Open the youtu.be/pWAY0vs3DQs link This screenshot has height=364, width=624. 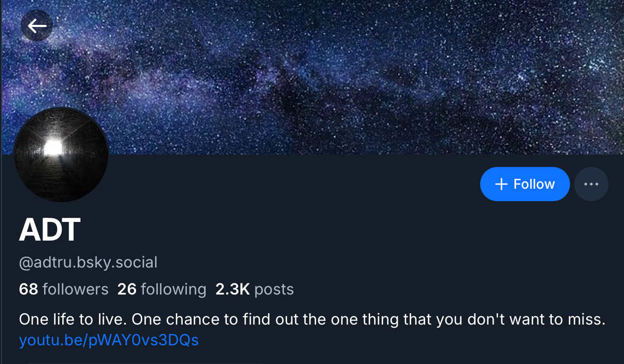click(109, 340)
